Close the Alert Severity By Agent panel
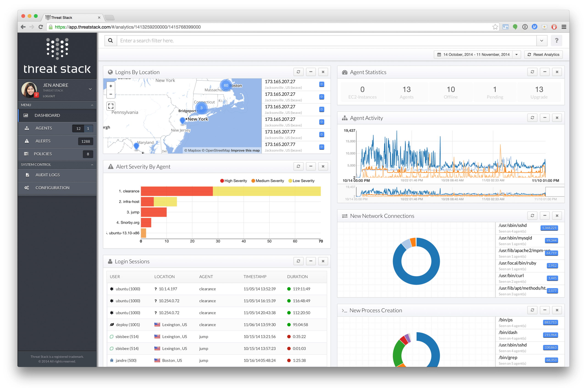The width and height of the screenshot is (587, 392). [x=323, y=166]
